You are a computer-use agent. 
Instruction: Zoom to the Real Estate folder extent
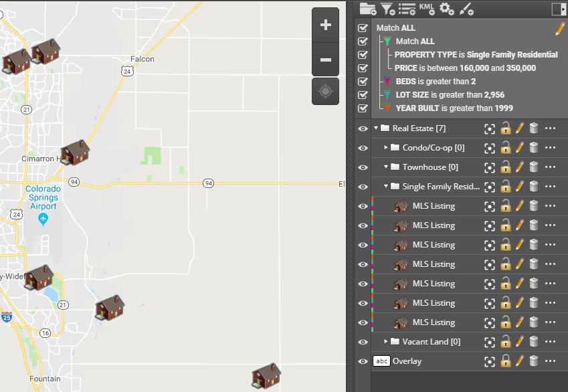coord(489,128)
